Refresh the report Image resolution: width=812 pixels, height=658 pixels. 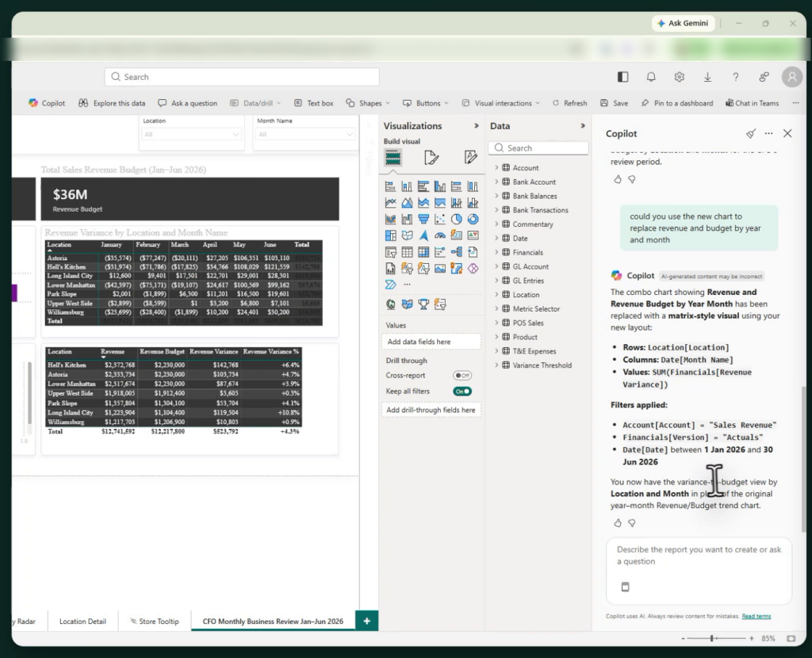(569, 103)
